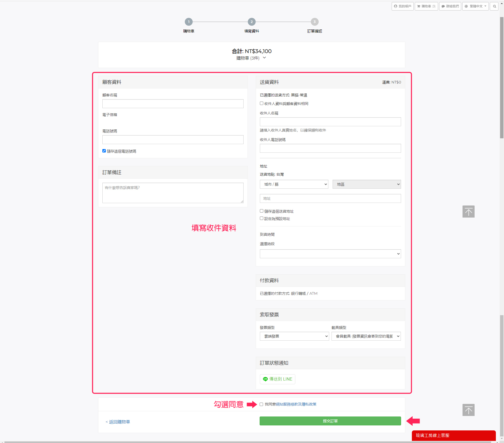The image size is (504, 443).
Task: Open the delivery time slot (選擇時段) dropdown
Action: coord(330,254)
